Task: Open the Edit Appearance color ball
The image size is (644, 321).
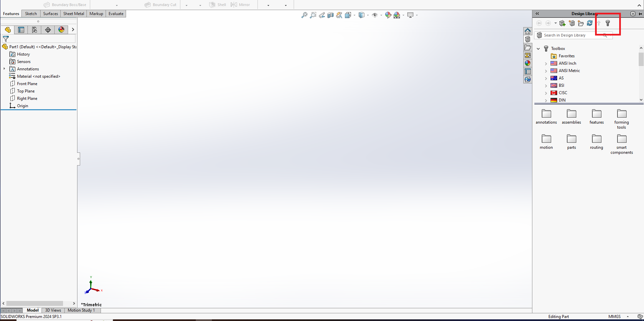Action: pyautogui.click(x=388, y=15)
